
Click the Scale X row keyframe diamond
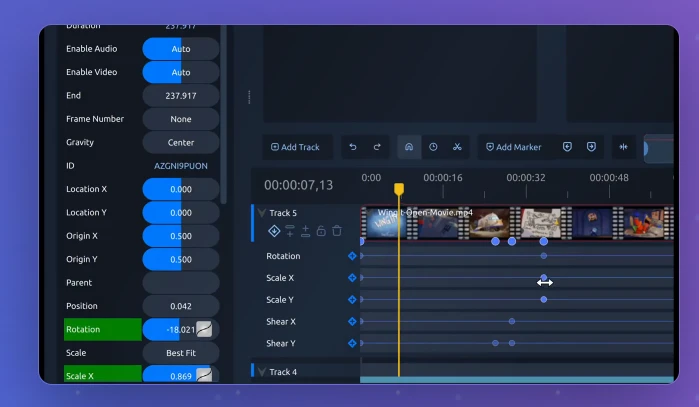(x=352, y=278)
